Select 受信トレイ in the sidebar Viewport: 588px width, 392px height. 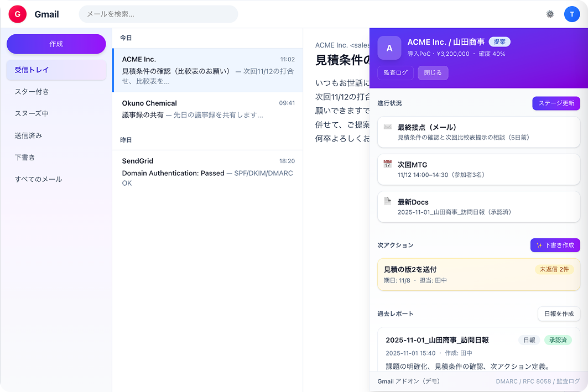(55, 70)
